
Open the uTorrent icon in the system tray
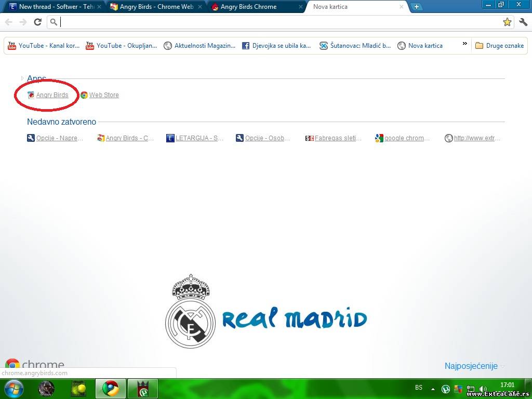tap(445, 389)
